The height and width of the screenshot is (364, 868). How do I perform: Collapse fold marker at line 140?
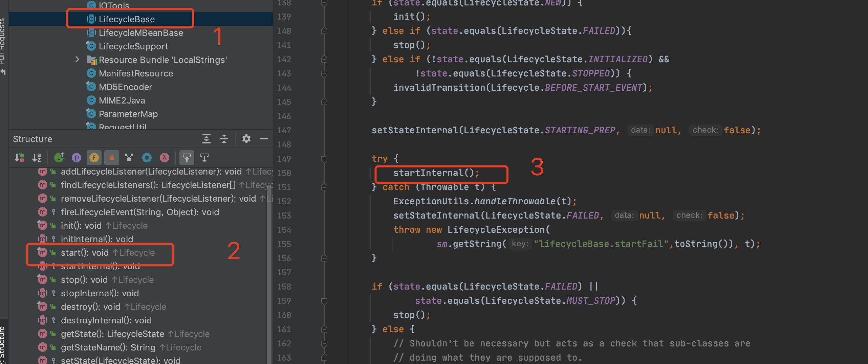click(x=324, y=31)
